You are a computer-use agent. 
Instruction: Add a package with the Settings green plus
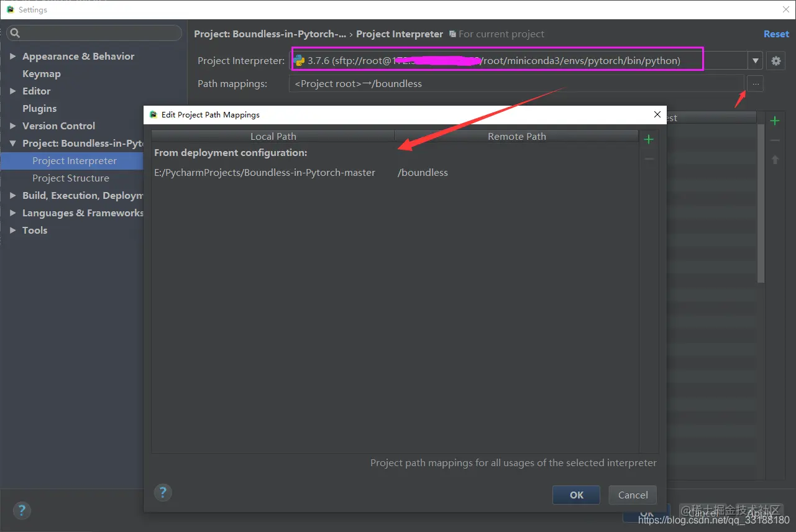(x=775, y=121)
